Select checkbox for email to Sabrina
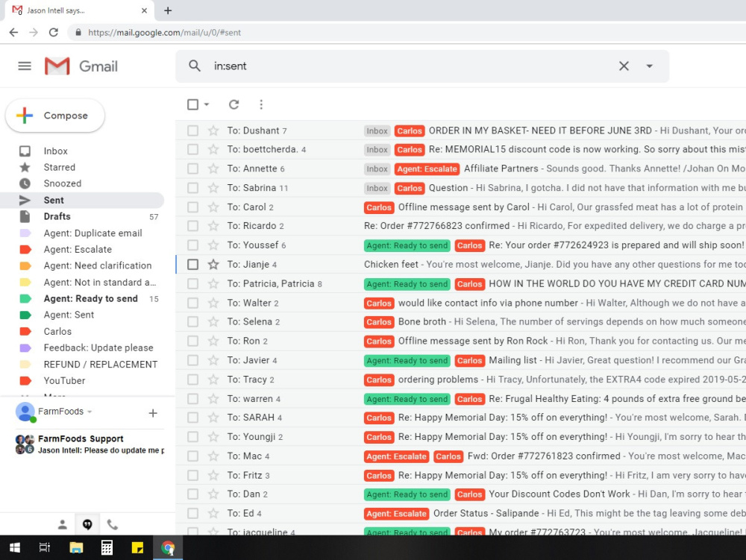 192,188
